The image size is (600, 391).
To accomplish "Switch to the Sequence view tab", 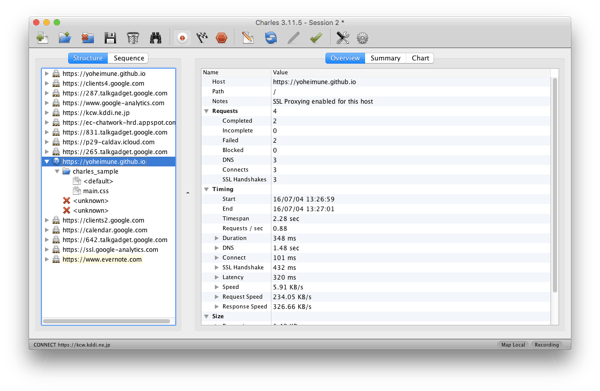I will [x=129, y=58].
